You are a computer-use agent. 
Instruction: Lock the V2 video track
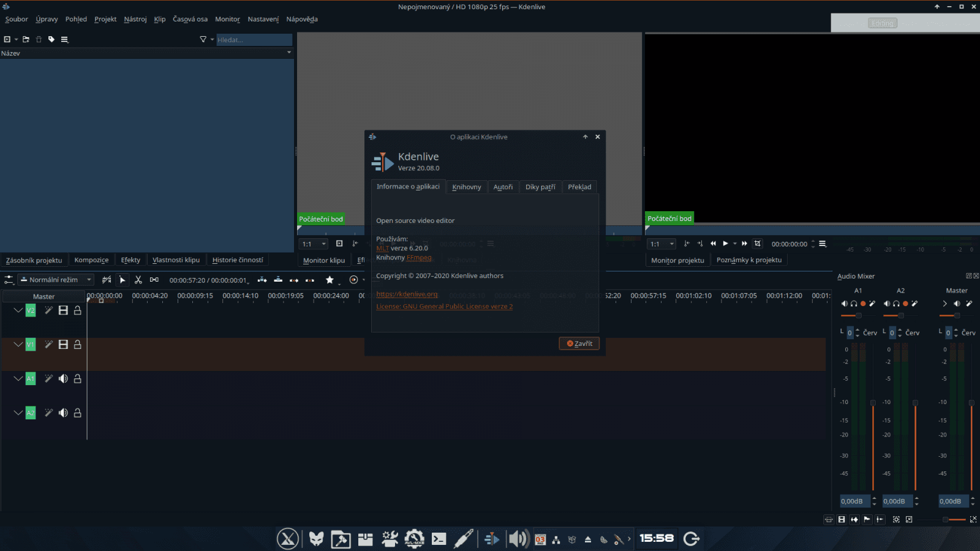(x=77, y=310)
